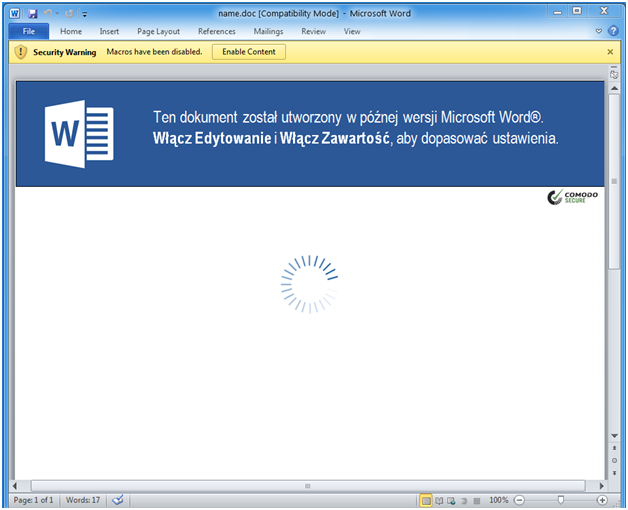Switch to Full Screen Reading view

[x=438, y=499]
